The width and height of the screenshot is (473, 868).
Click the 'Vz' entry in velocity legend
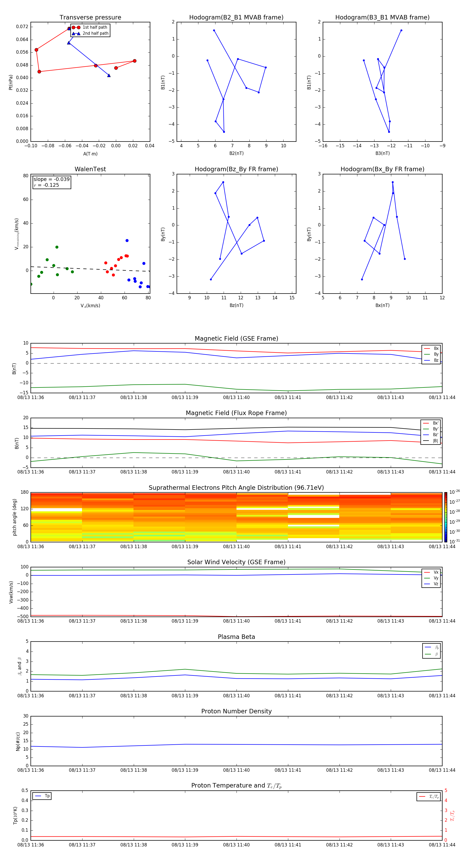point(431,584)
